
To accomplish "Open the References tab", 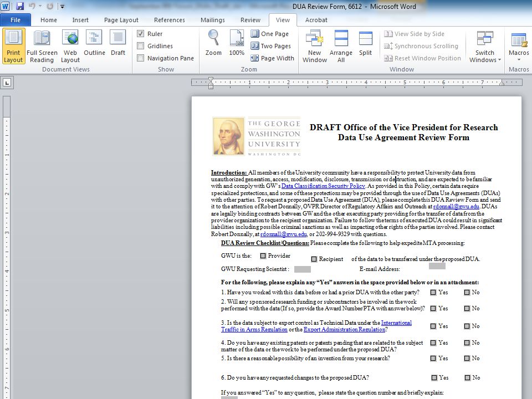I will (x=170, y=20).
